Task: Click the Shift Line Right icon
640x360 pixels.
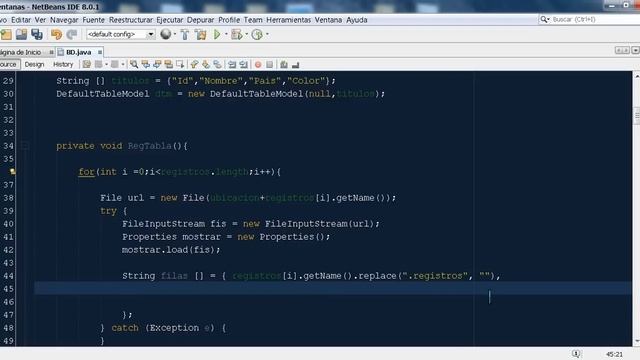Action: pos(244,64)
